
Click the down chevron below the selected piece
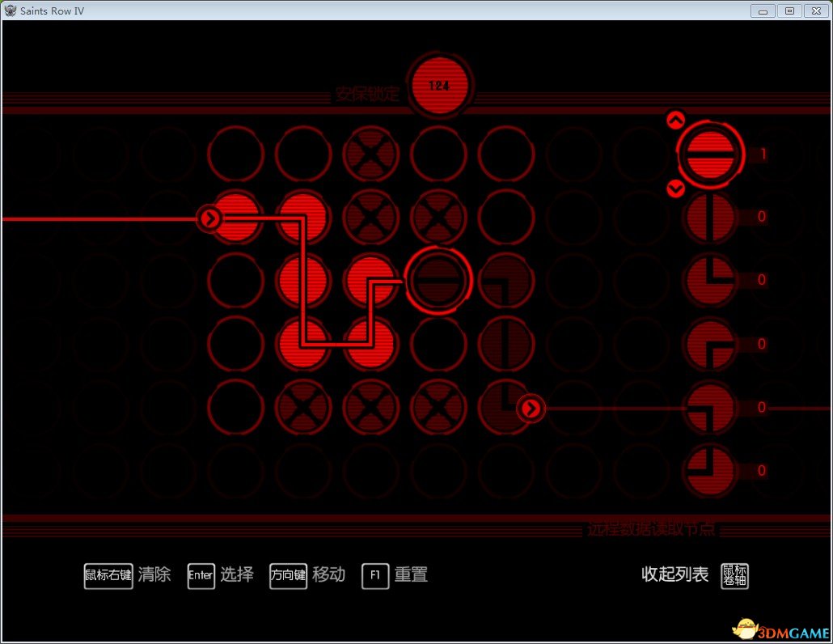[x=676, y=188]
